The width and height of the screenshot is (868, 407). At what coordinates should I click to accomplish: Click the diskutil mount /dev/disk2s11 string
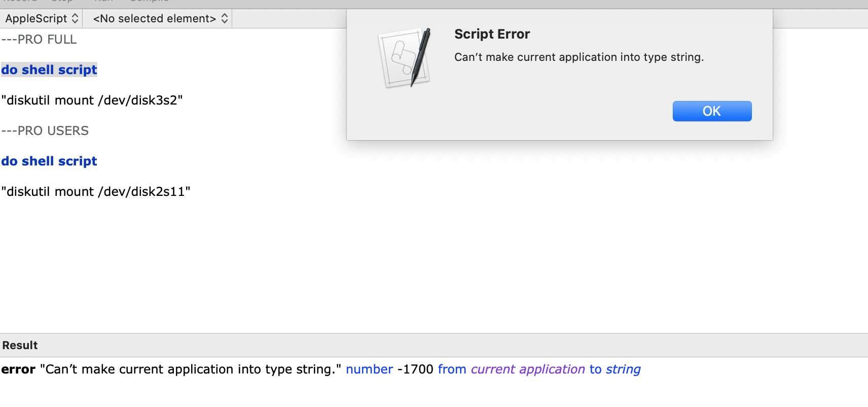click(95, 192)
